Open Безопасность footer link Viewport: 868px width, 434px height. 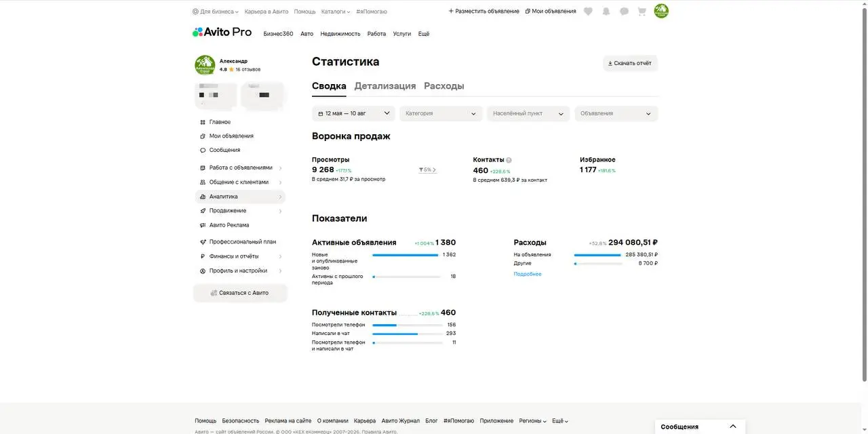(x=241, y=421)
